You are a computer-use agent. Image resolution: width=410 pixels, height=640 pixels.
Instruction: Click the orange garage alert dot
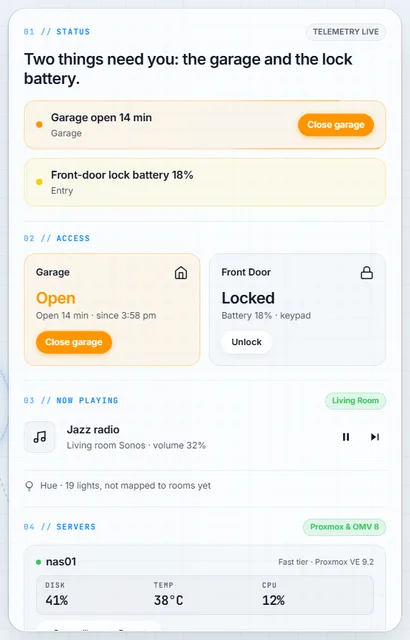(x=39, y=124)
